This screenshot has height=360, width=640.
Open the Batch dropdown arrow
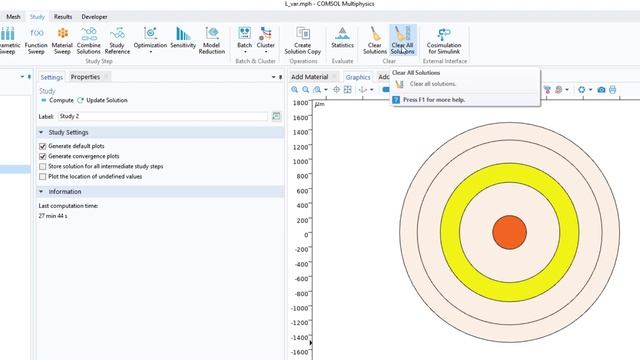(245, 52)
